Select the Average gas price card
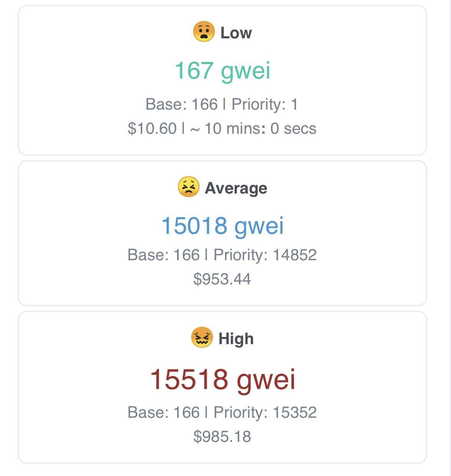Image resolution: width=451 pixels, height=476 pixels. (222, 233)
